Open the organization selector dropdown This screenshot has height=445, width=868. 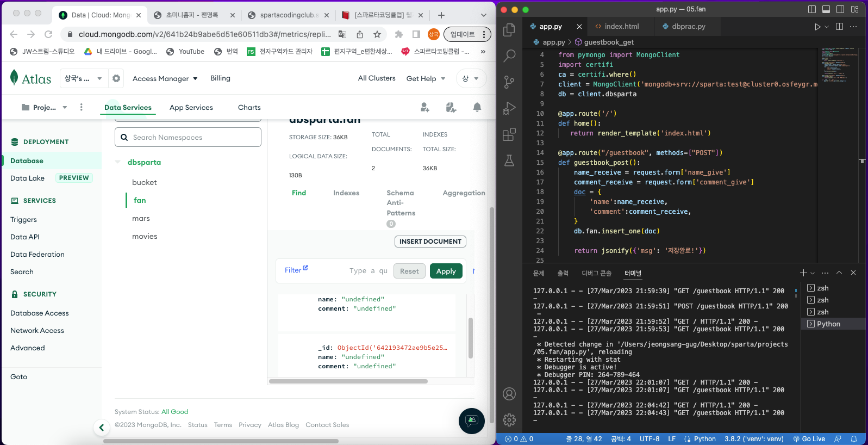(x=84, y=78)
